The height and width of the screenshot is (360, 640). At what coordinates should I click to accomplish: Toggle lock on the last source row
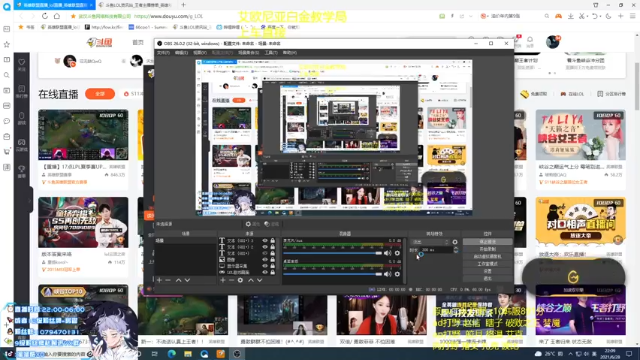(x=273, y=272)
